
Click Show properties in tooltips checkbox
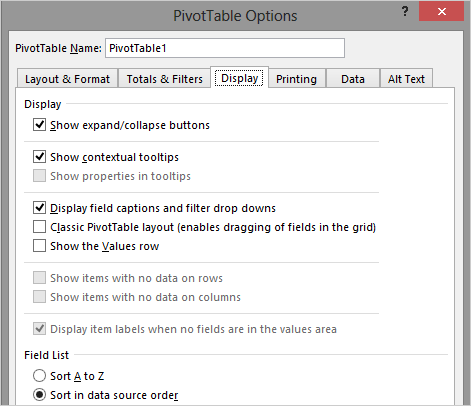(39, 176)
